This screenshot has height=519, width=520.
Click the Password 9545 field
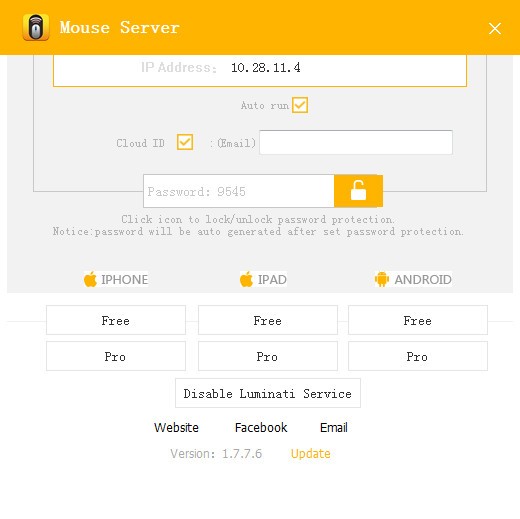239,191
